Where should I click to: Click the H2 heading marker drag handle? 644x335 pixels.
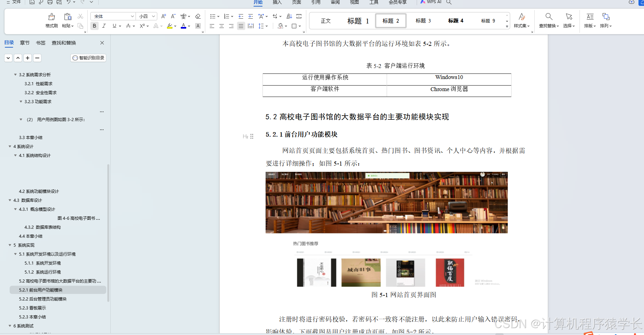(252, 136)
